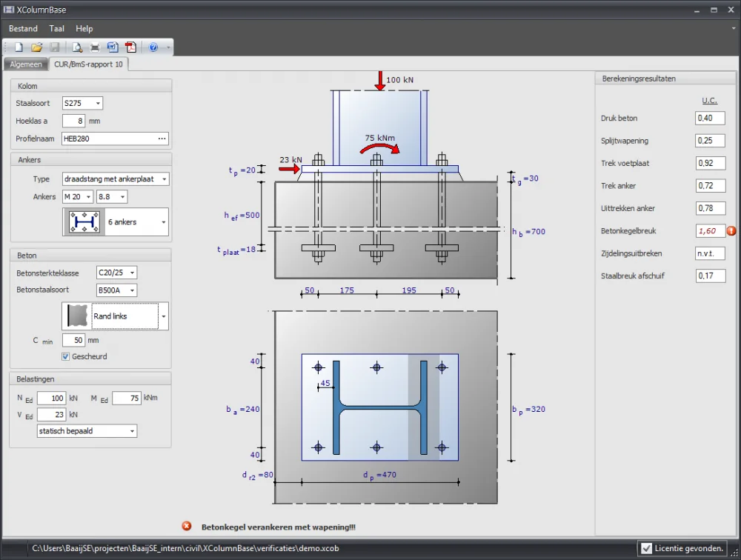
Task: Click the H-profile column shape in plan view
Action: (x=380, y=407)
